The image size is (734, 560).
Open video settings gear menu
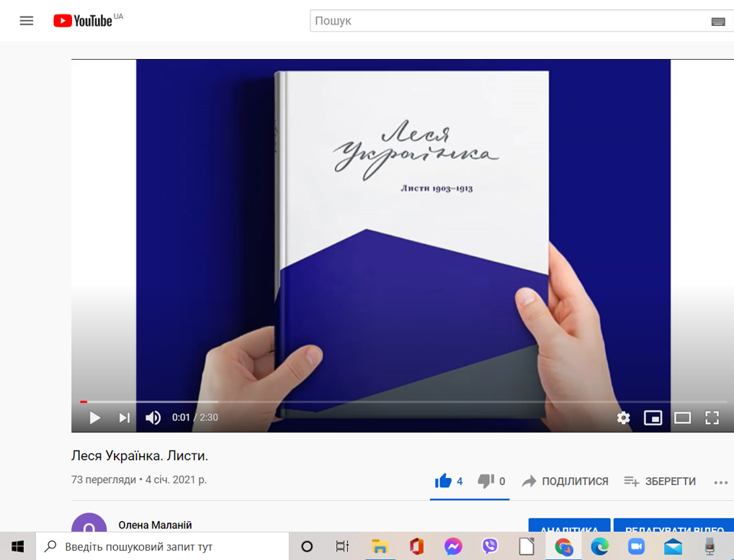(623, 417)
